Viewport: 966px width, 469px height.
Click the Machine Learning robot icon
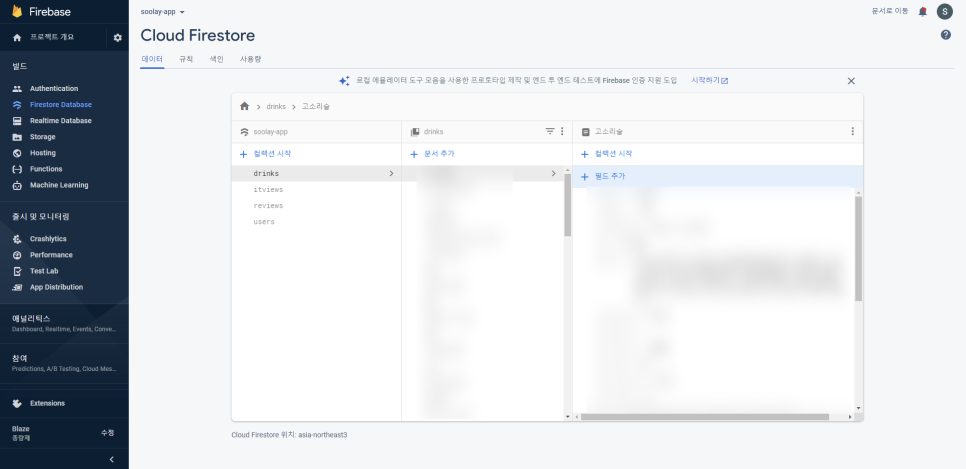pyautogui.click(x=17, y=185)
